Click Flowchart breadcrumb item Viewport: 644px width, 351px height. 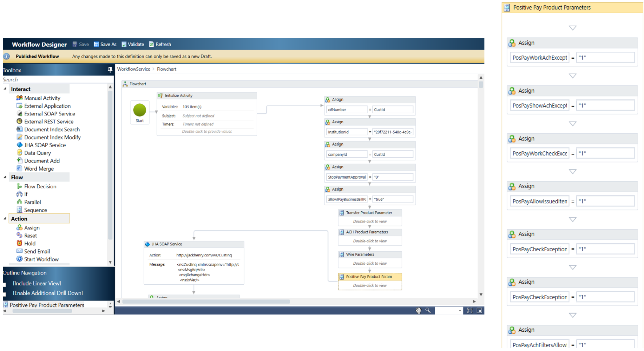click(167, 69)
